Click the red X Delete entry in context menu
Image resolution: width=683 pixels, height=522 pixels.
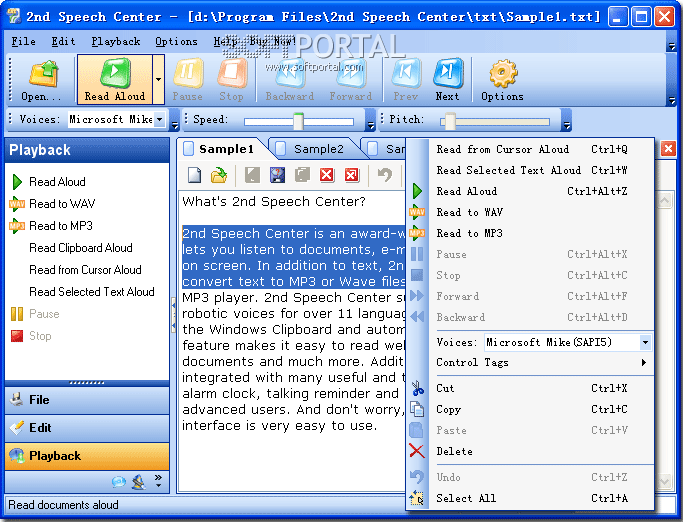point(530,451)
